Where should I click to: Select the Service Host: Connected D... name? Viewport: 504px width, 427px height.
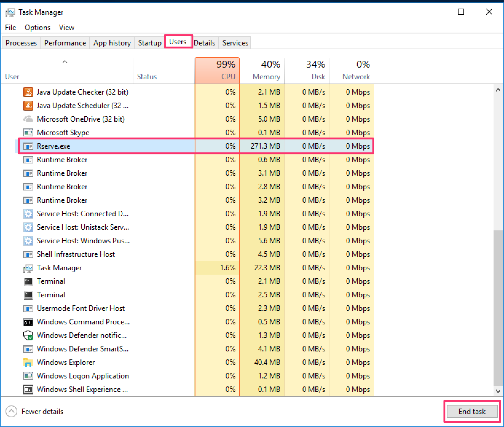pyautogui.click(x=83, y=214)
